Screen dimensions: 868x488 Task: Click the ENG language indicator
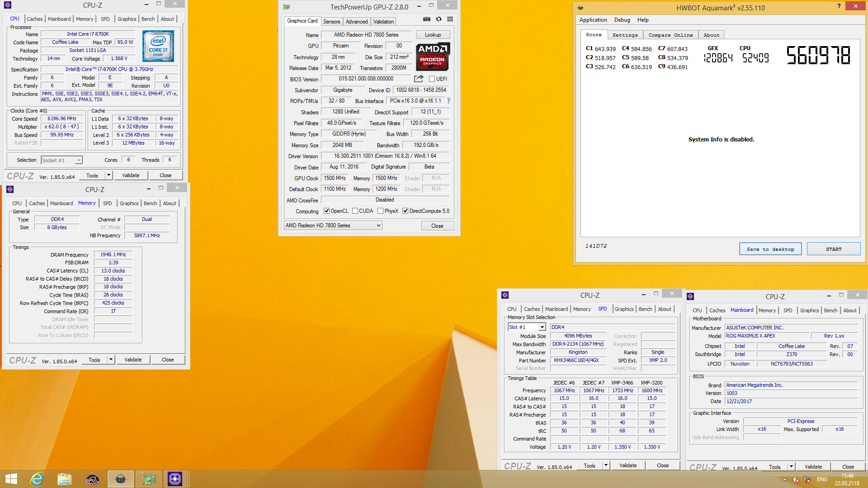pos(822,479)
